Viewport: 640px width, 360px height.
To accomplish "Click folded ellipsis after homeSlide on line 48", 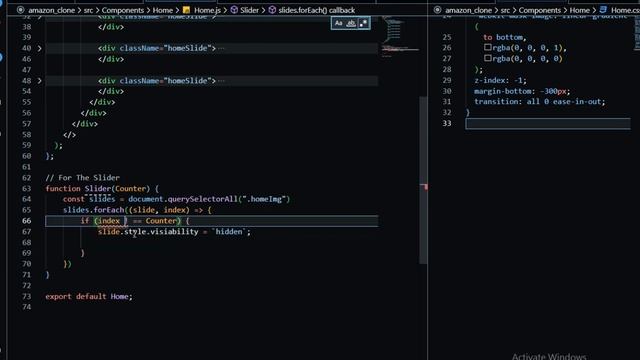I will click(221, 81).
